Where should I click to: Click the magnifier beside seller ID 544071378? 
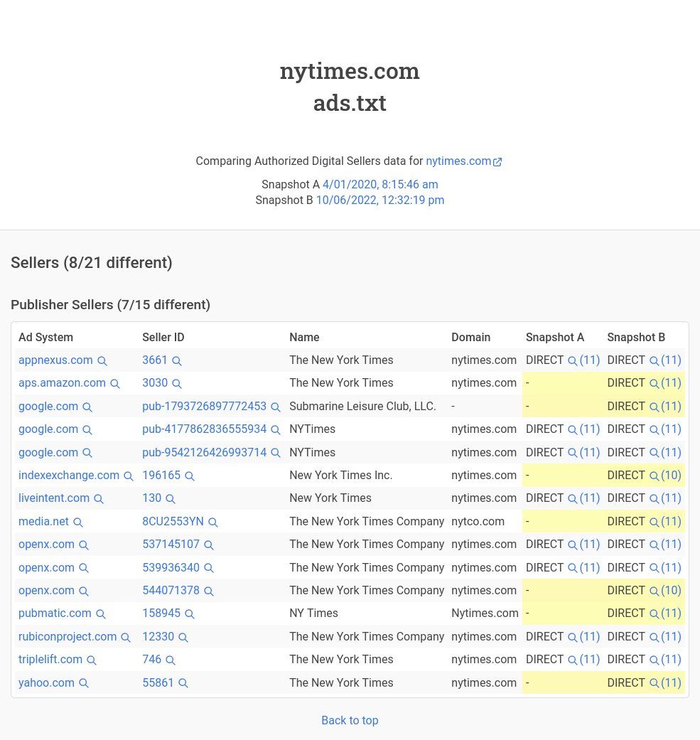tap(208, 591)
